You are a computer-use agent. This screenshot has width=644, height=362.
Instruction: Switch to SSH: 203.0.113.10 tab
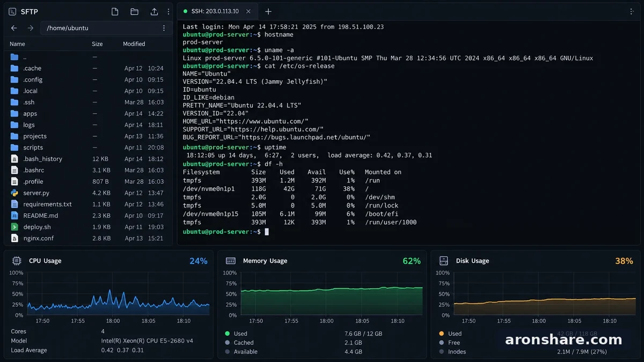218,11
